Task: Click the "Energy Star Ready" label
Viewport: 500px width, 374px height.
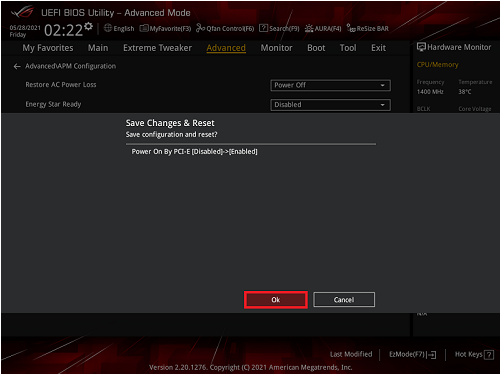Action: pos(53,104)
